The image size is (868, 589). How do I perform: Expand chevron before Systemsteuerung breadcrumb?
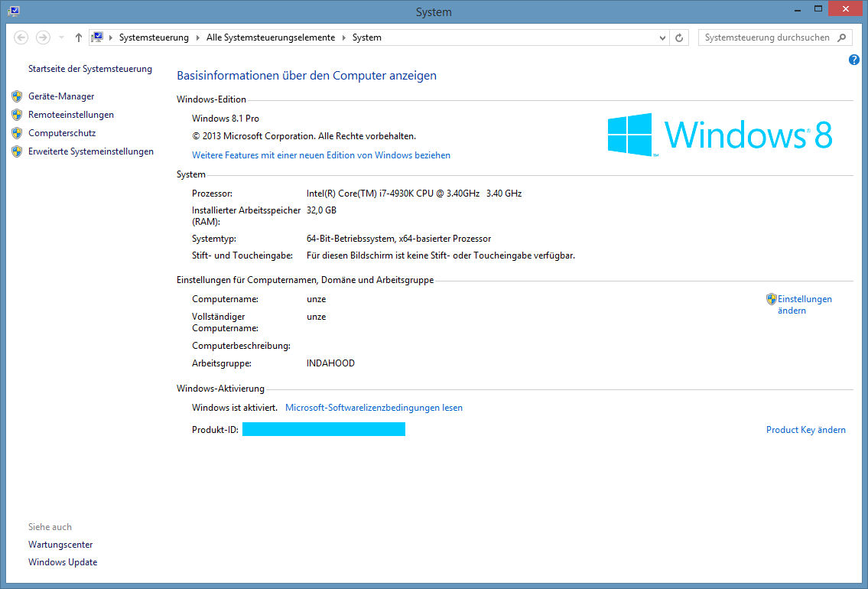pyautogui.click(x=111, y=37)
